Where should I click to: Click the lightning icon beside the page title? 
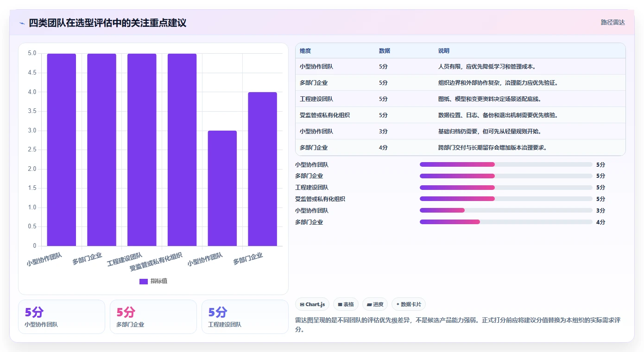22,23
